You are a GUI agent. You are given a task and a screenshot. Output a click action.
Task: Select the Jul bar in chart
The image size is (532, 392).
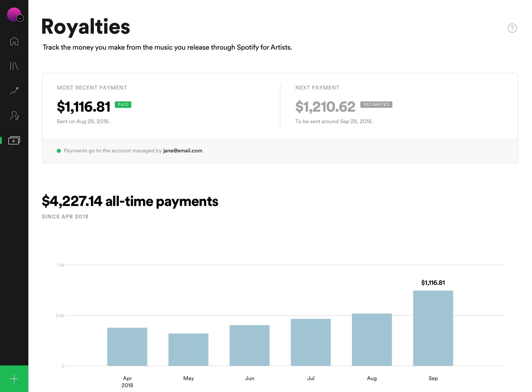click(x=311, y=342)
